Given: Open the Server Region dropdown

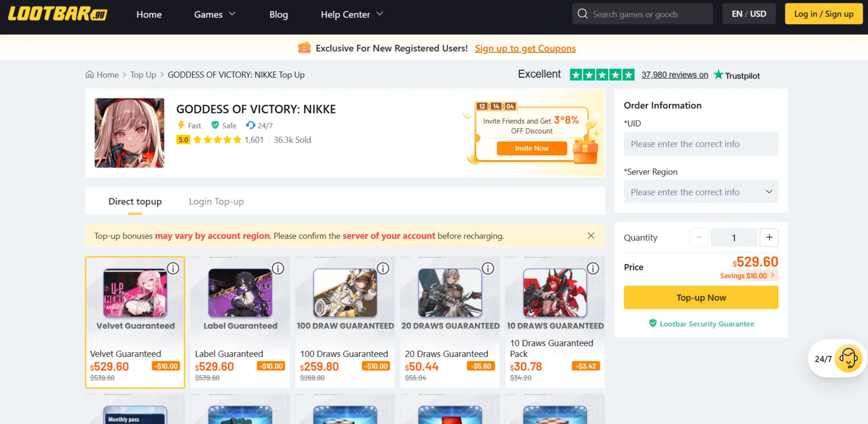Looking at the screenshot, I should (701, 192).
